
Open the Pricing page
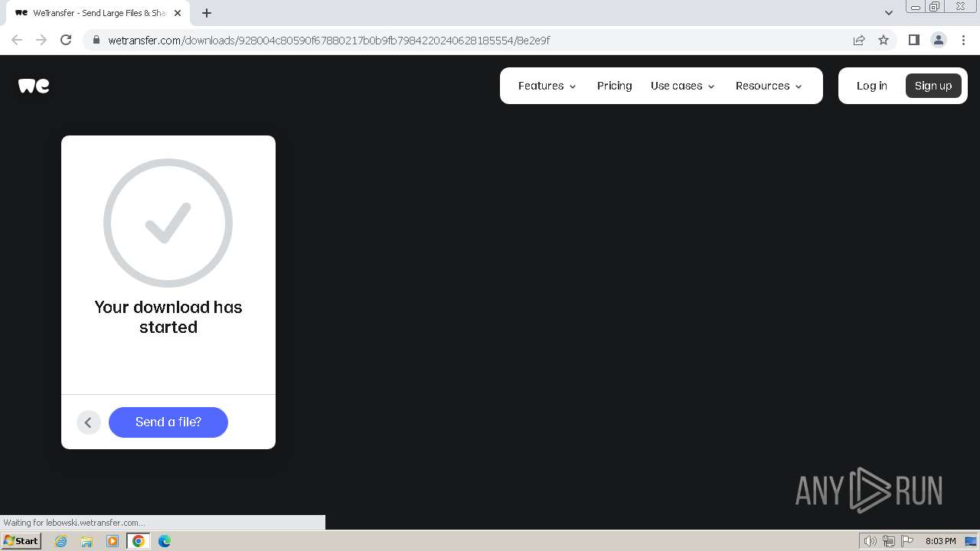click(615, 86)
